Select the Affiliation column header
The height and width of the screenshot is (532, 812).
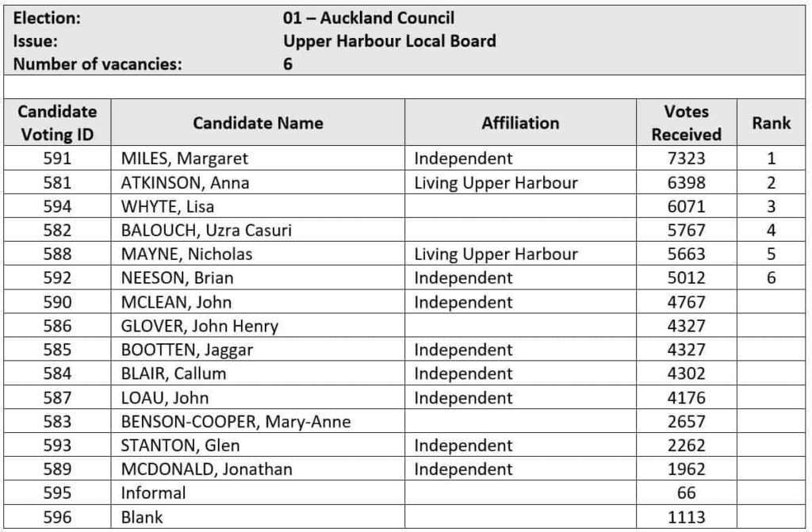pyautogui.click(x=520, y=123)
